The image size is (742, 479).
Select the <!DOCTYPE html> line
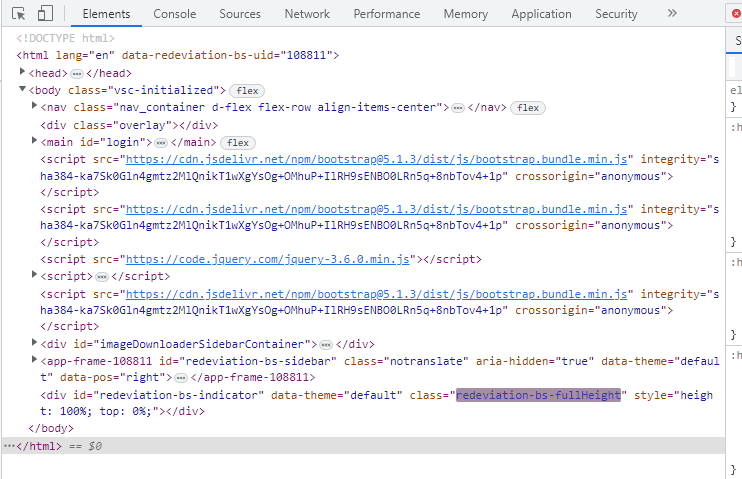point(65,38)
